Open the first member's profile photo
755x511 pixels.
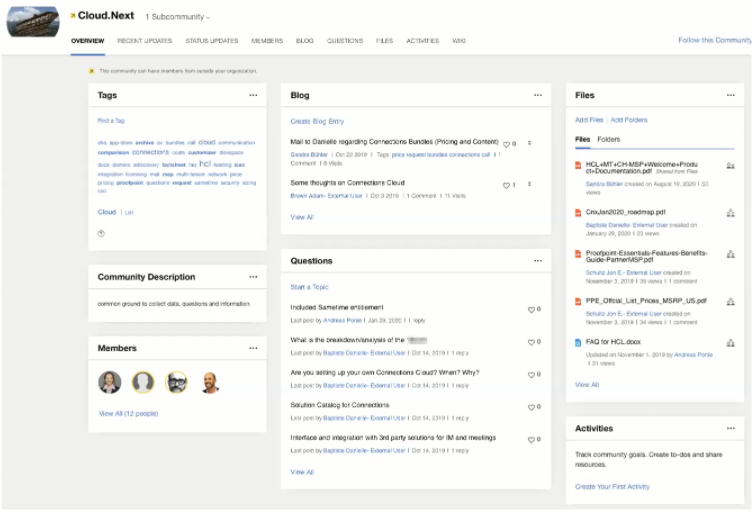[x=110, y=382]
